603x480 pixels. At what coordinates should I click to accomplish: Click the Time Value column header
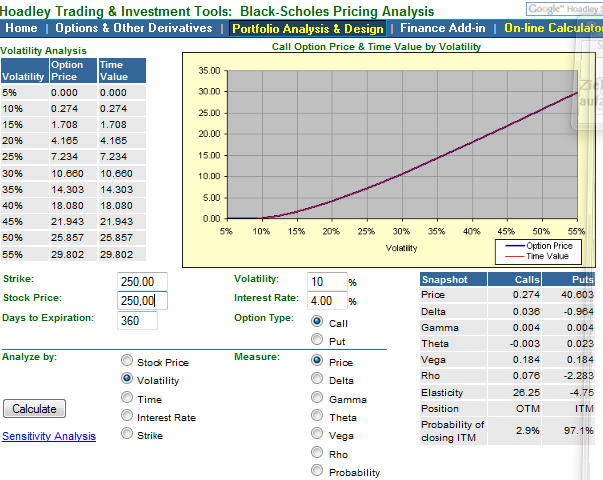click(122, 71)
